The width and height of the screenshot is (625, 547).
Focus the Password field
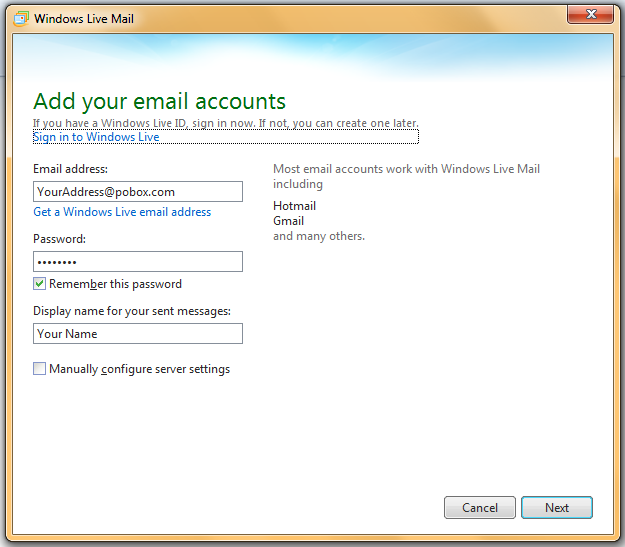[138, 262]
